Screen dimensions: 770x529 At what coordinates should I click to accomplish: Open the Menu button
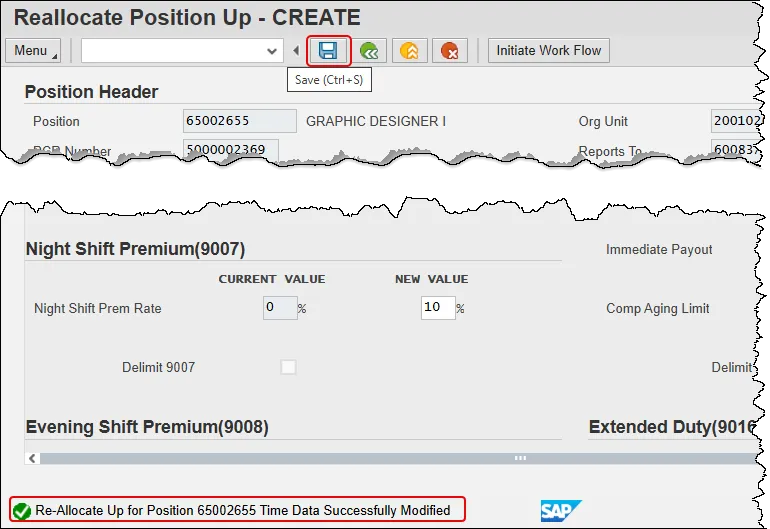[33, 51]
